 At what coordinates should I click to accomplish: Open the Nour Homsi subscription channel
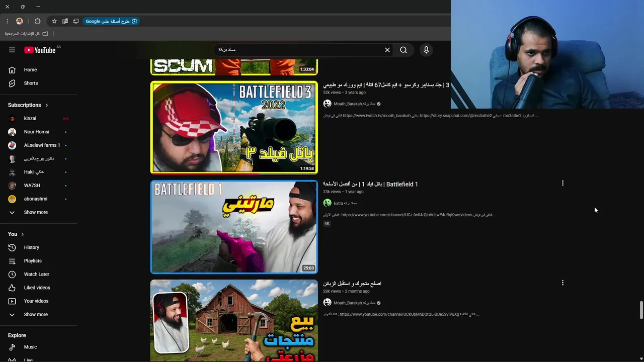(x=39, y=132)
